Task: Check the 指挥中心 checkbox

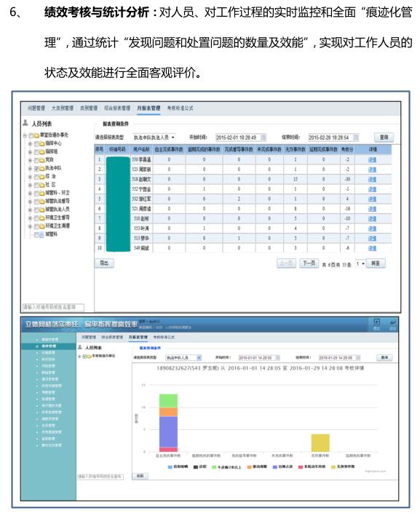Action: click(36, 143)
